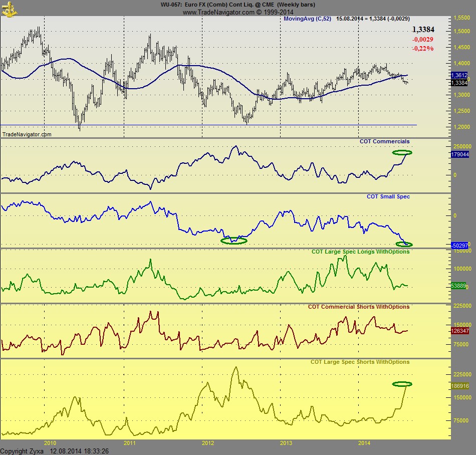
Task: Select the 'COT Small Spec' pane label
Action: coord(388,197)
